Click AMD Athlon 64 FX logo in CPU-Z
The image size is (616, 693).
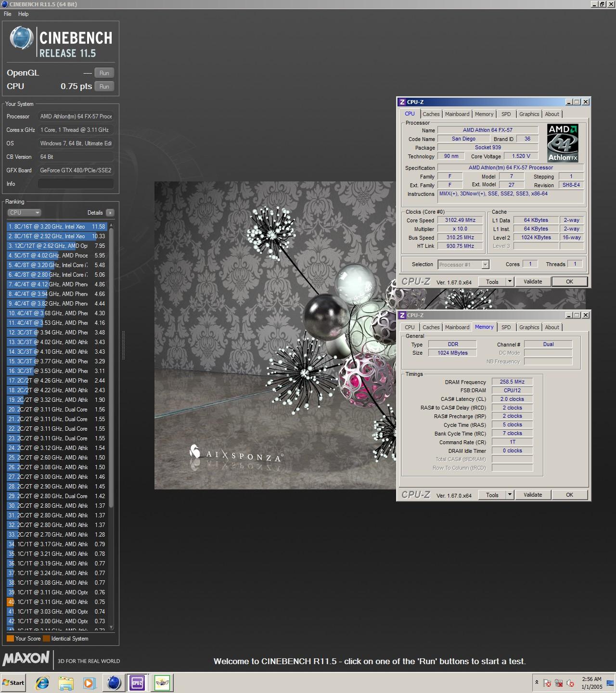click(x=563, y=143)
